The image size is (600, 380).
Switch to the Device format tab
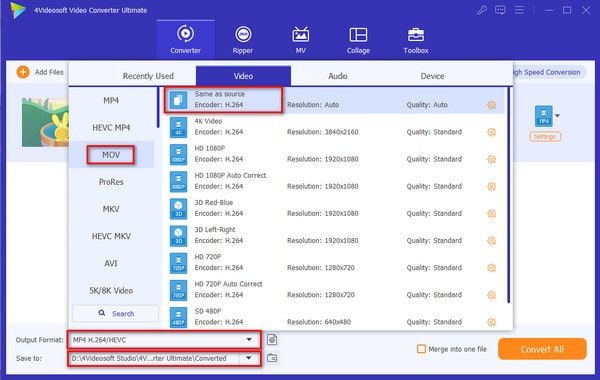[432, 76]
